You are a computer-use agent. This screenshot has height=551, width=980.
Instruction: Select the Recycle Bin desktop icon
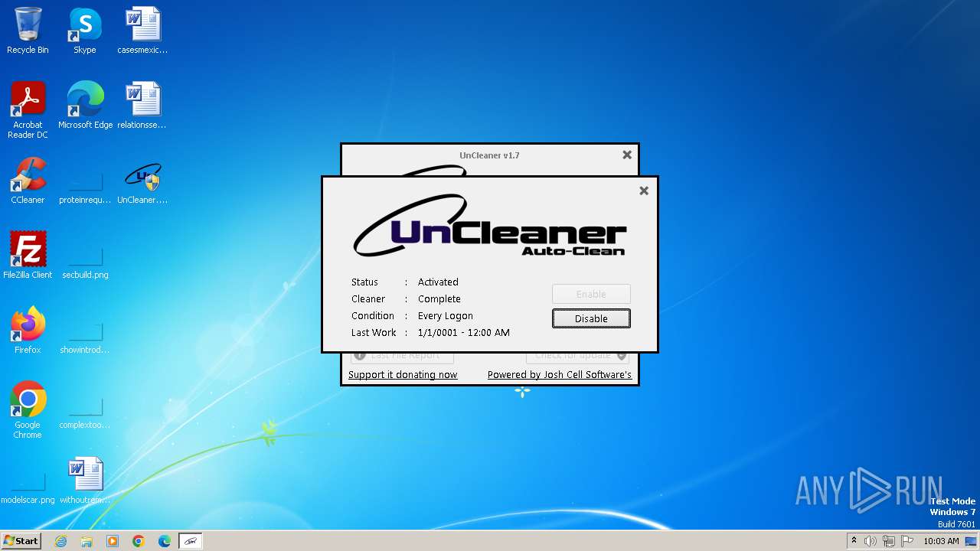(28, 31)
